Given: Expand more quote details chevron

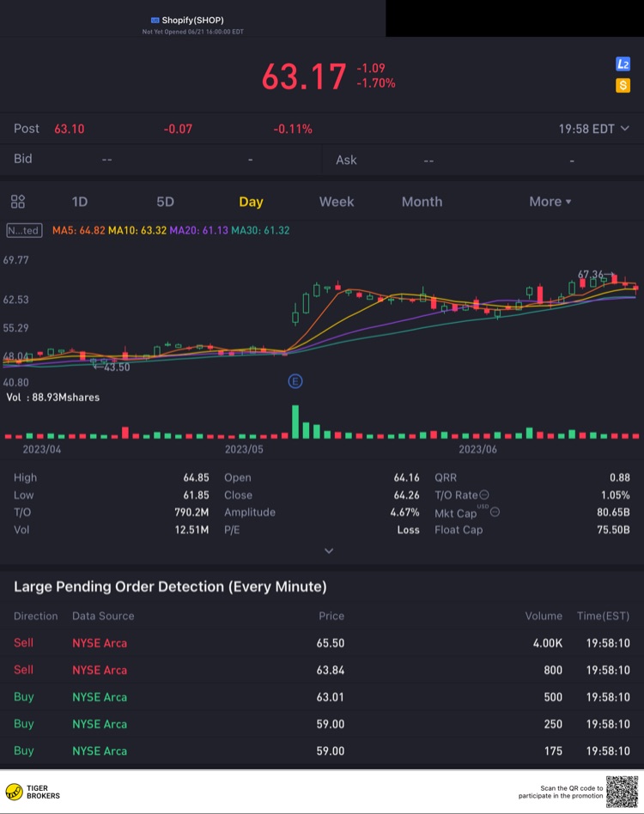Looking at the screenshot, I should click(329, 550).
